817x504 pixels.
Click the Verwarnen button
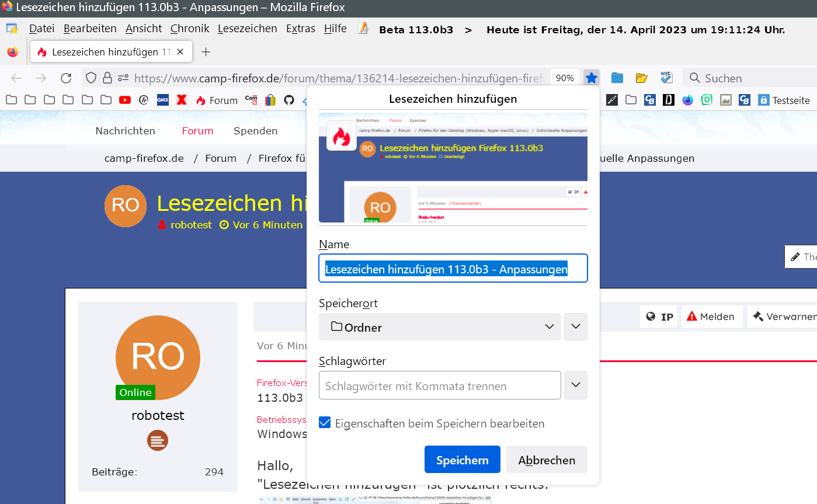(784, 317)
